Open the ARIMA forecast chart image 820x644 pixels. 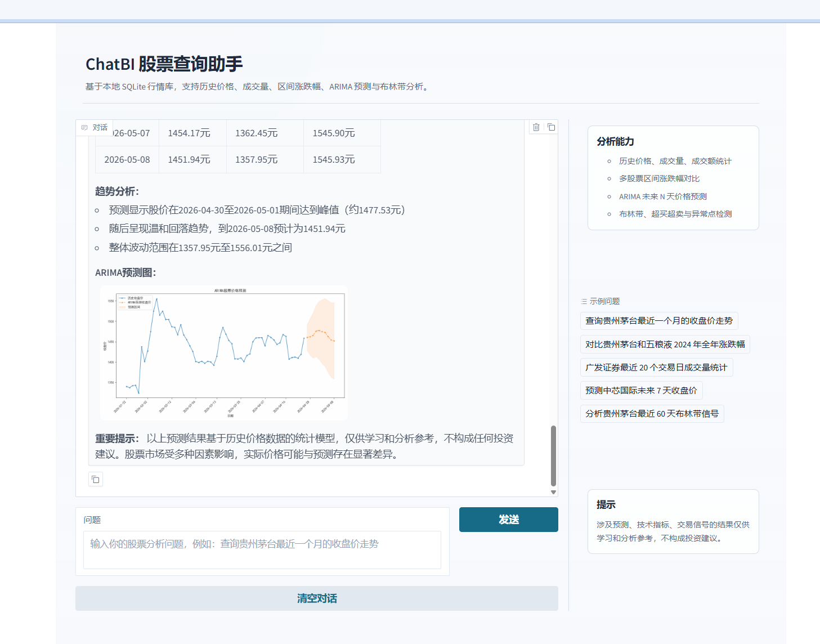[224, 353]
